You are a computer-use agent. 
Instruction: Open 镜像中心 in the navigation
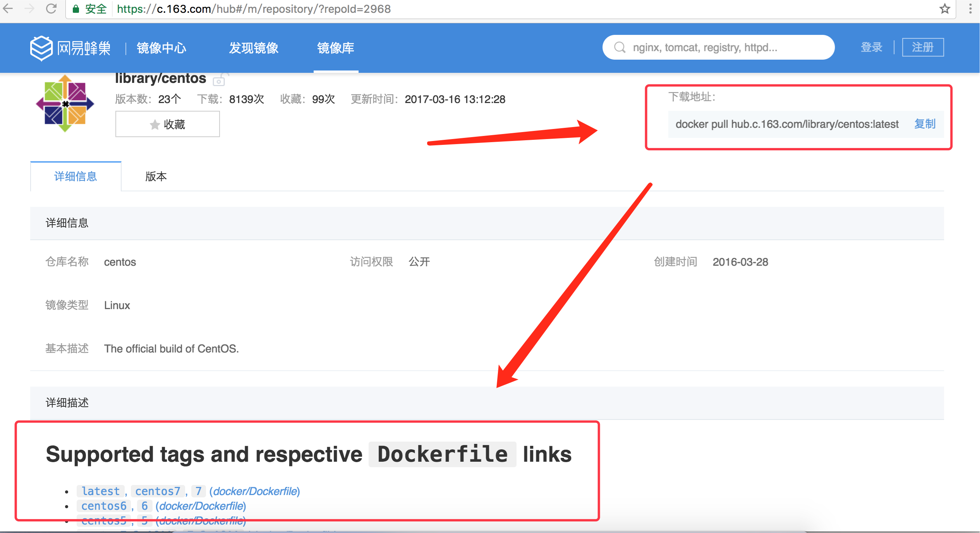(161, 48)
